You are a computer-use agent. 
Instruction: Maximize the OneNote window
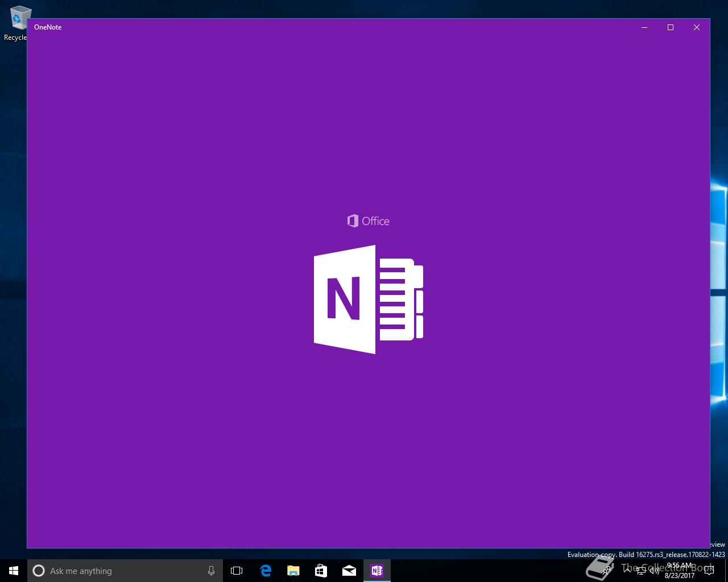coord(671,27)
